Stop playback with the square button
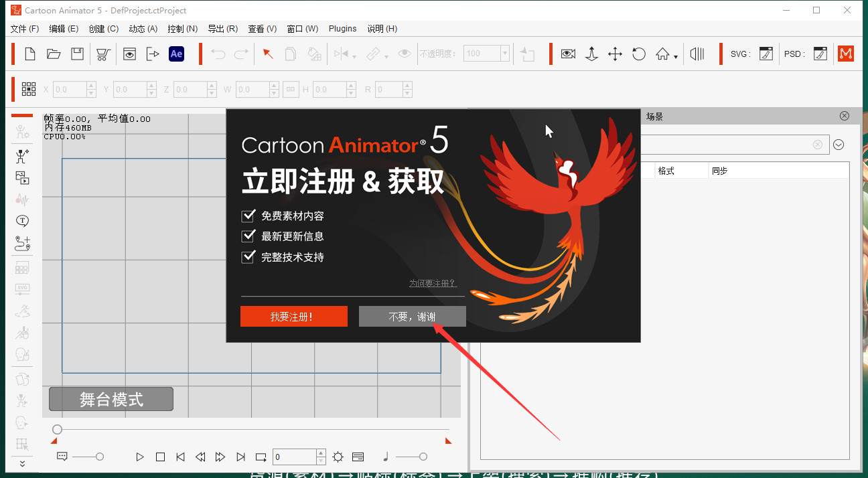Image resolution: width=868 pixels, height=478 pixels. point(160,457)
